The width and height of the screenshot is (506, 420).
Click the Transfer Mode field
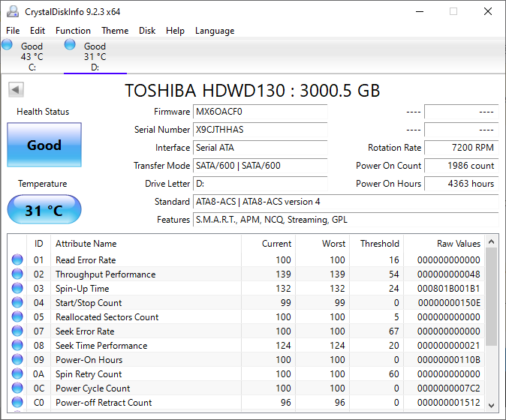[260, 166]
